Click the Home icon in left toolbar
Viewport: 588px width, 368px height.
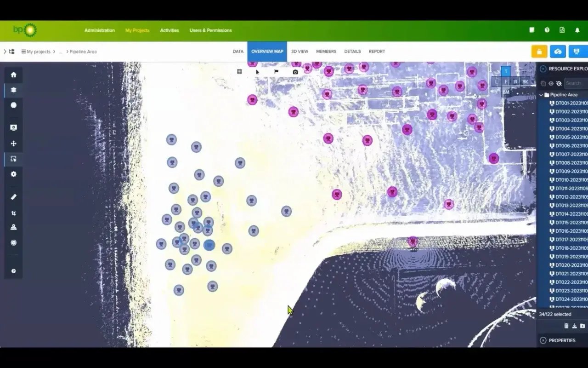[13, 75]
